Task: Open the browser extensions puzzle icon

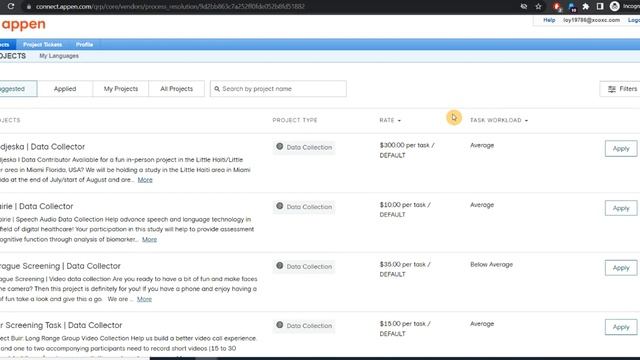Action: (x=586, y=6)
